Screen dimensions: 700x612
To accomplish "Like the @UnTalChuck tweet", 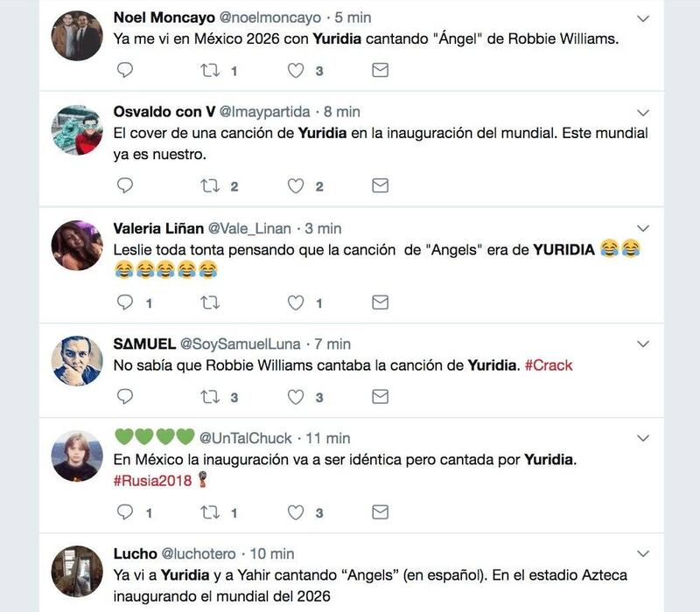I will pos(296,512).
